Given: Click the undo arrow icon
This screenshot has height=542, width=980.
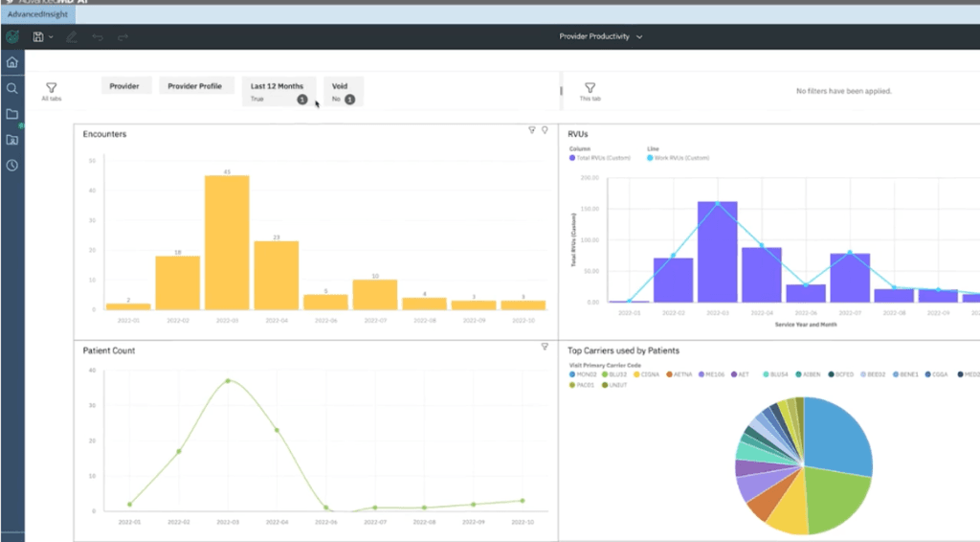Looking at the screenshot, I should tap(98, 37).
